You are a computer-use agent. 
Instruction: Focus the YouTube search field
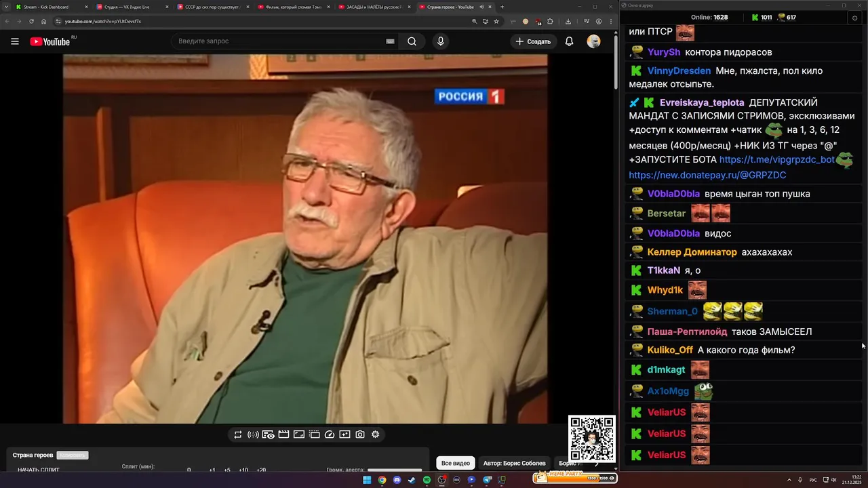(x=279, y=41)
